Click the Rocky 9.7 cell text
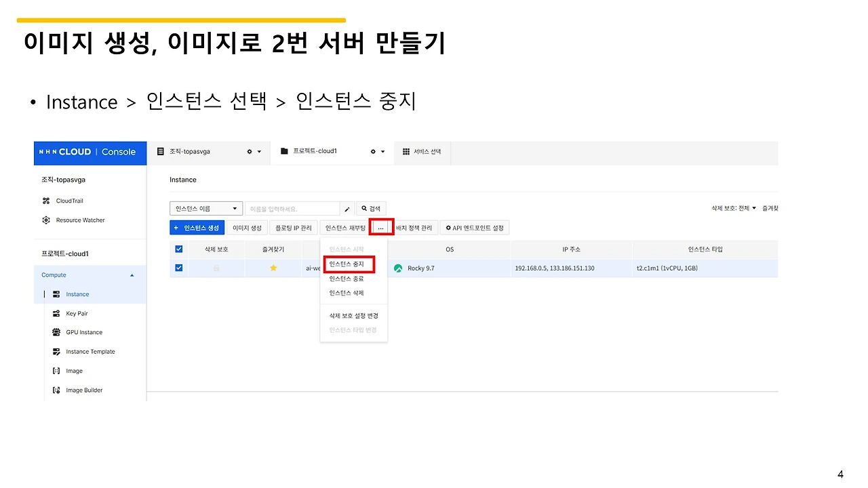 point(421,268)
